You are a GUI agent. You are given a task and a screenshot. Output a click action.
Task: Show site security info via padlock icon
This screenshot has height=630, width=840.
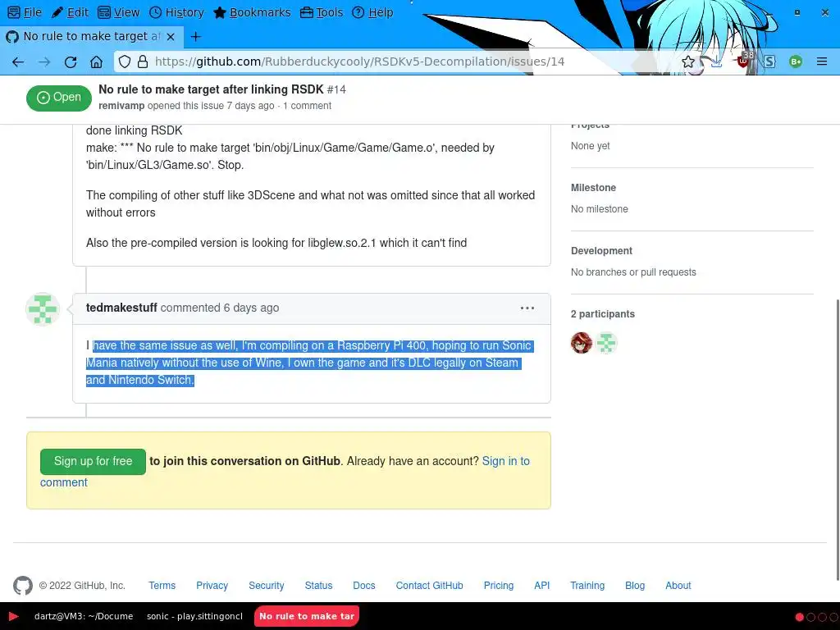coord(143,62)
